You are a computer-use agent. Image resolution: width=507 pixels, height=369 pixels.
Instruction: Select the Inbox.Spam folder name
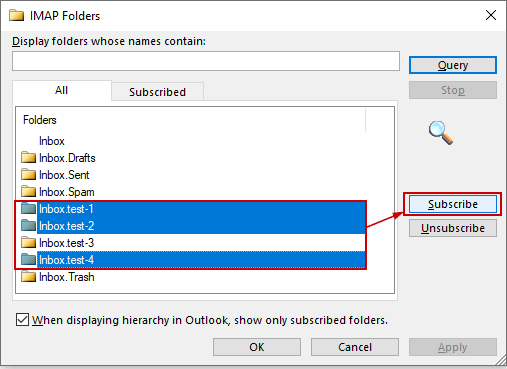click(x=67, y=192)
